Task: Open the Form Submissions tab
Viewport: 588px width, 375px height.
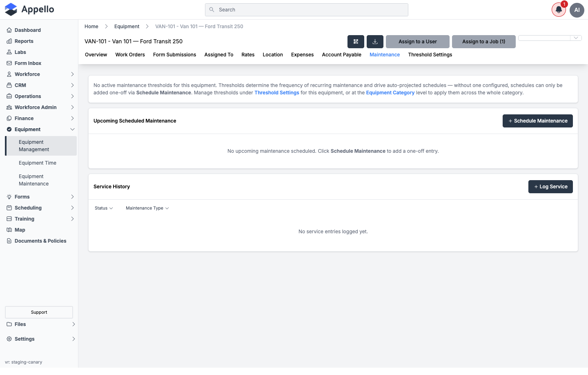Action: tap(174, 55)
